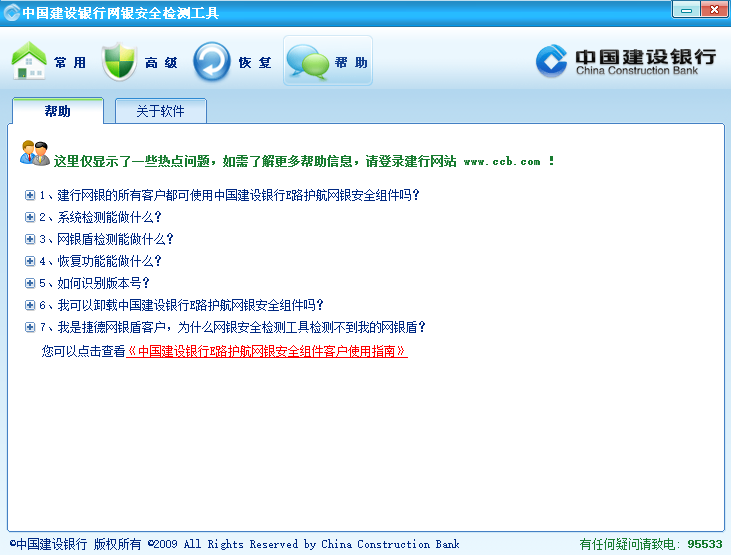Expand question 4 恢复功能 plus icon
This screenshot has height=555, width=731.
click(x=30, y=261)
